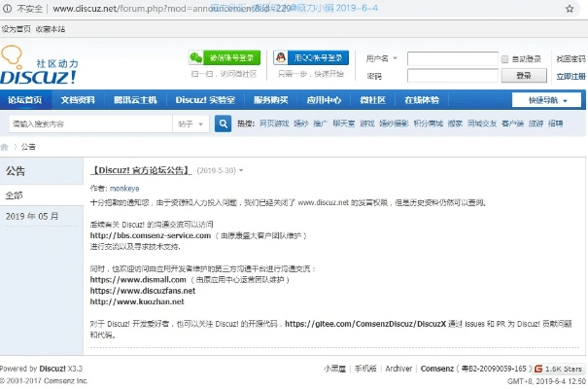Image resolution: width=588 pixels, height=389 pixels.
Task: Click the username input field
Action: 453,59
